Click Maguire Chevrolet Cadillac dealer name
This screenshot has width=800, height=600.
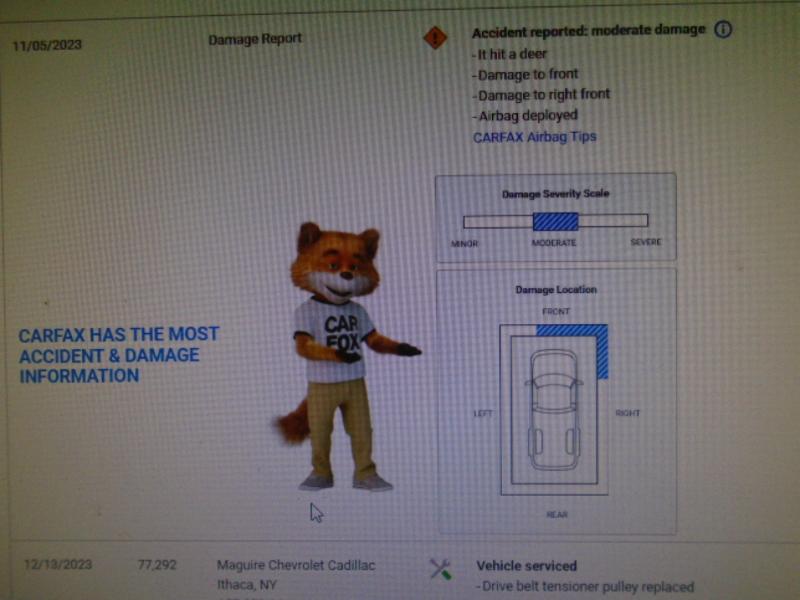[296, 565]
